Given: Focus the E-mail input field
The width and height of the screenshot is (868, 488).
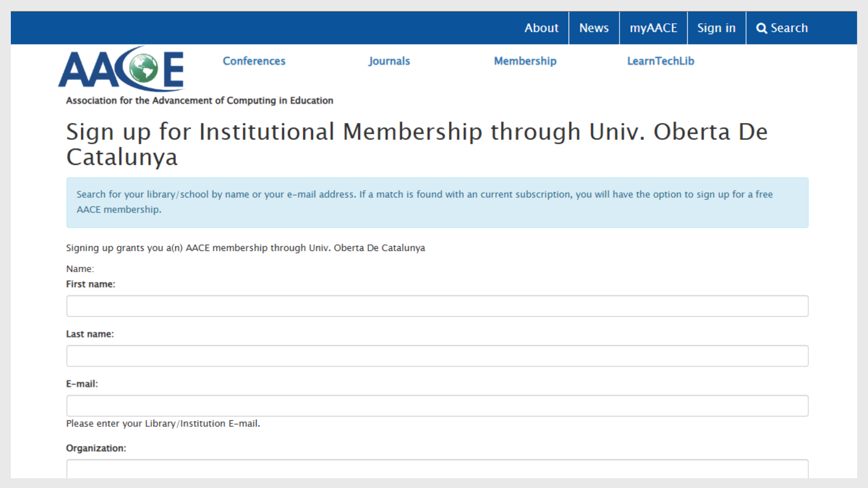Looking at the screenshot, I should tap(437, 406).
